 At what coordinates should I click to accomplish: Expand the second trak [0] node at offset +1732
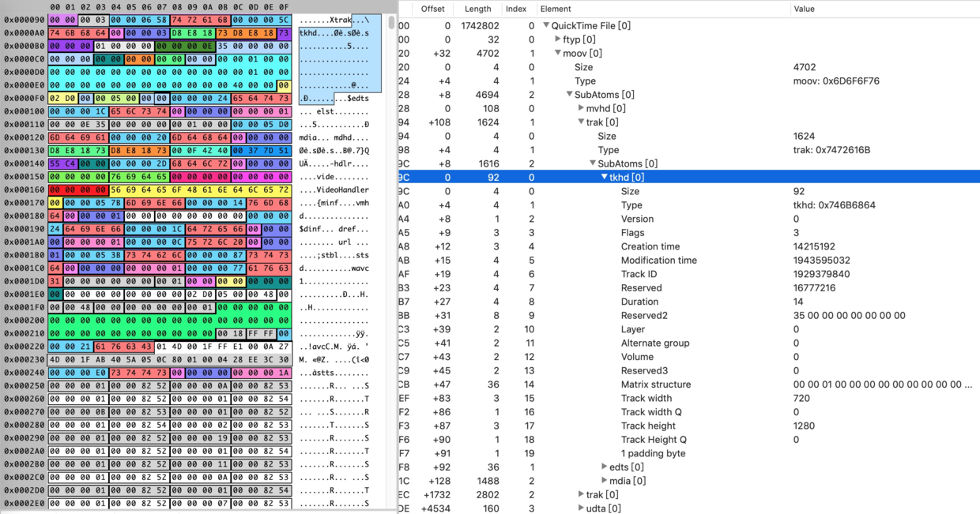(581, 495)
